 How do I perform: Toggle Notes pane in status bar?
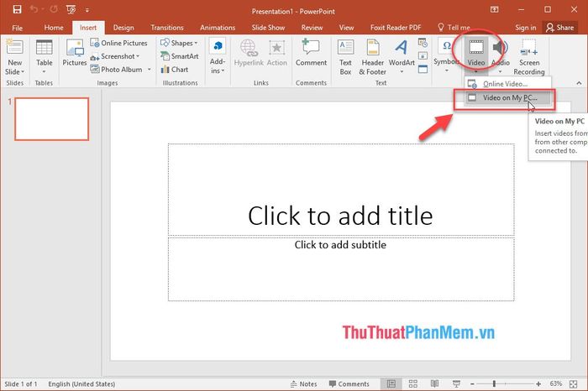pos(304,384)
